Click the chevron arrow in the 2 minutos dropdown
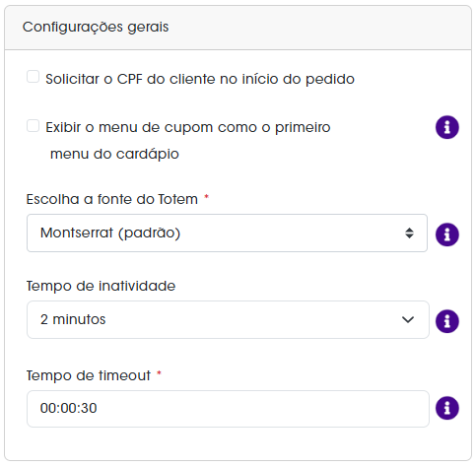 [408, 319]
